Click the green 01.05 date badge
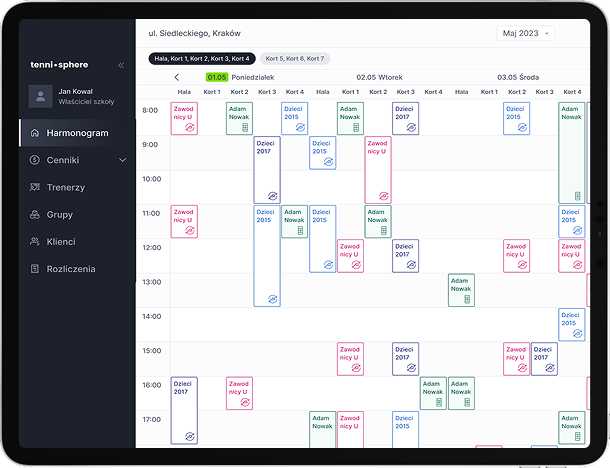 216,77
